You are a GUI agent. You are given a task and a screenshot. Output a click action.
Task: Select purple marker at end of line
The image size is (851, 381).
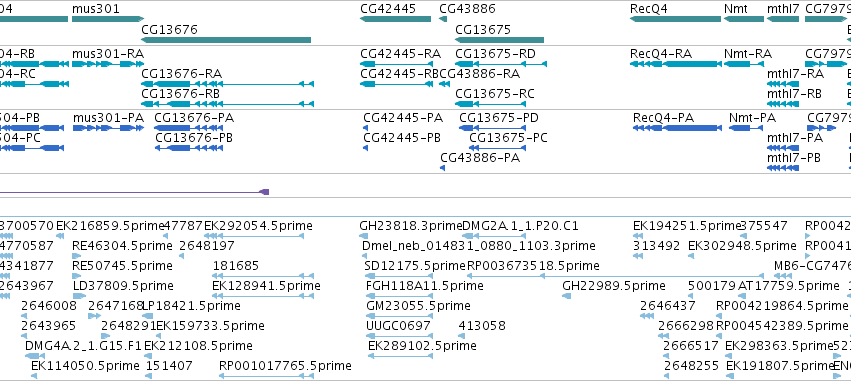tap(264, 192)
